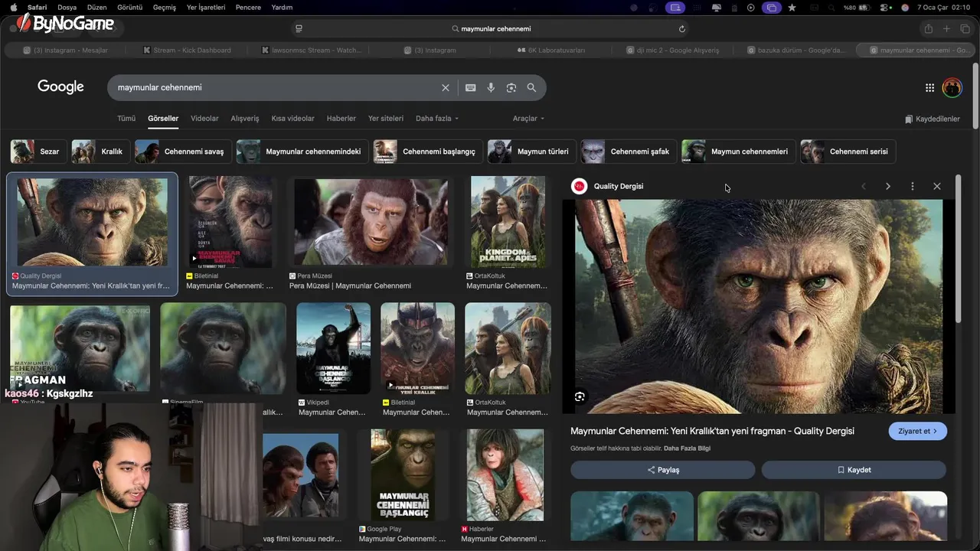Open the Google apps grid

coord(929,88)
